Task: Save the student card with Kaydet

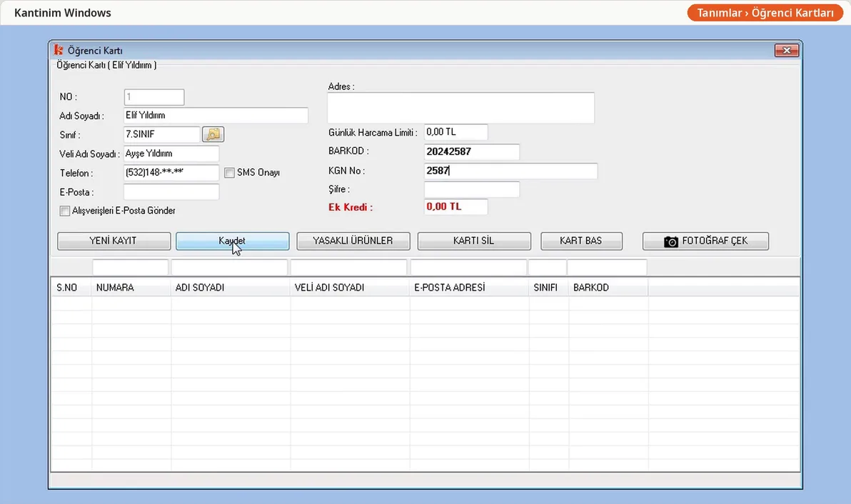Action: coord(232,241)
